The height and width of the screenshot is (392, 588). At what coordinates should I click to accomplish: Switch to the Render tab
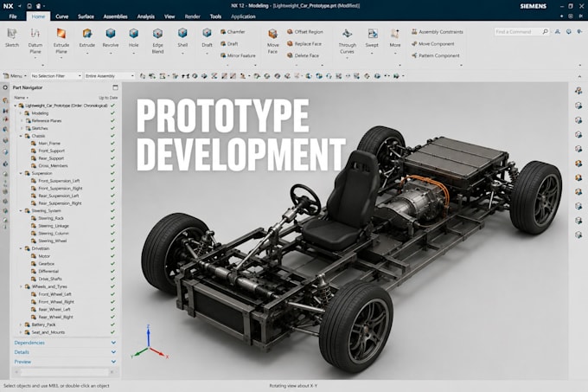(x=192, y=16)
